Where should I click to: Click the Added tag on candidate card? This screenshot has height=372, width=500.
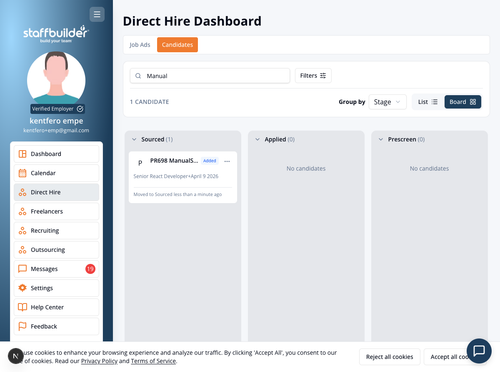[210, 161]
